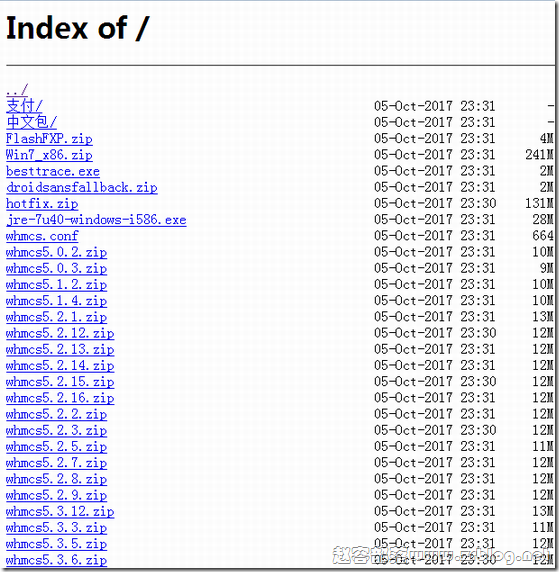559x572 pixels.
Task: Click the whmcs5.3.12.zip link
Action: click(x=60, y=511)
